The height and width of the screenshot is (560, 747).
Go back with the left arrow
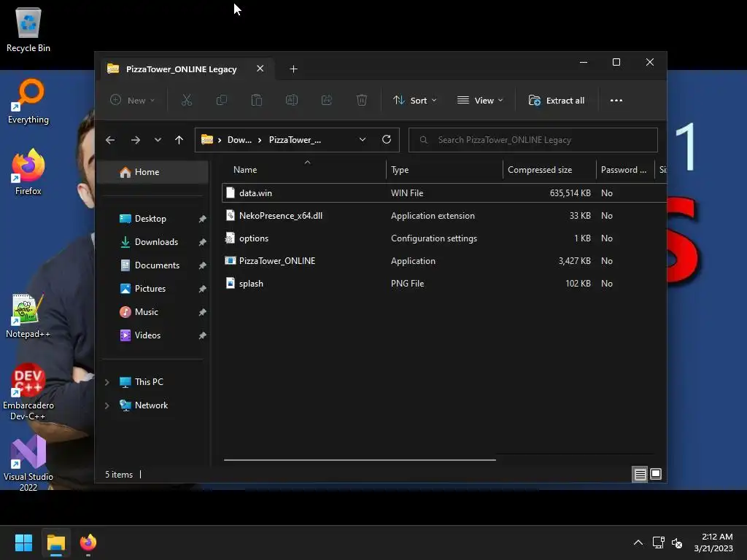(110, 140)
